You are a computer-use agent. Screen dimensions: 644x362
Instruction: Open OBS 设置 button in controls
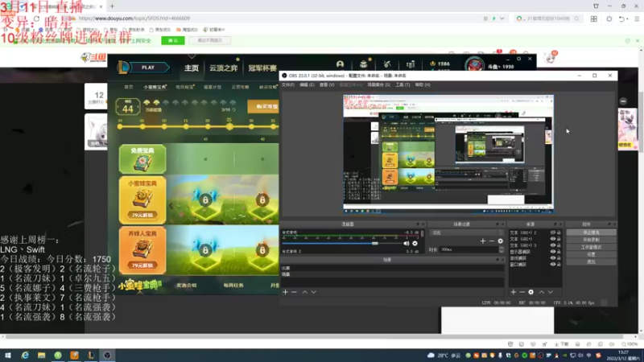pos(592,254)
